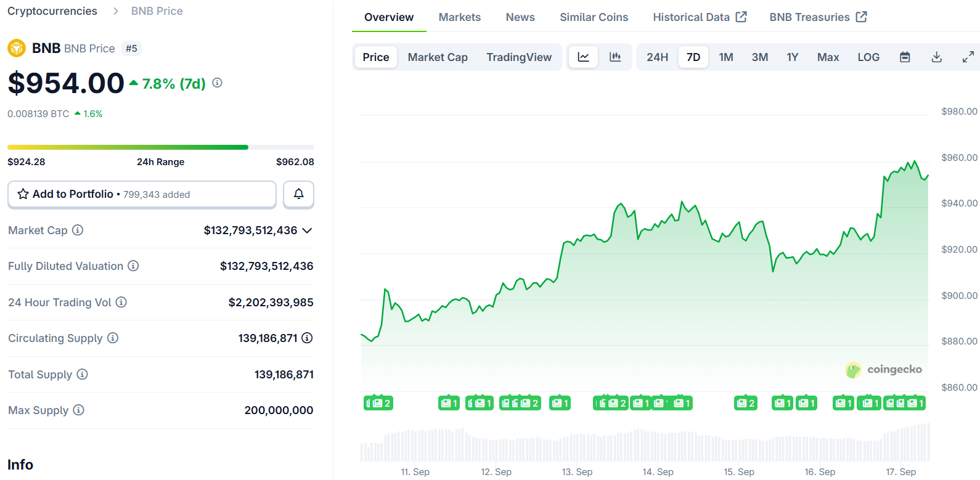Click the 7.8% (7d) change value
Image resolution: width=980 pixels, height=480 pixels.
(174, 84)
